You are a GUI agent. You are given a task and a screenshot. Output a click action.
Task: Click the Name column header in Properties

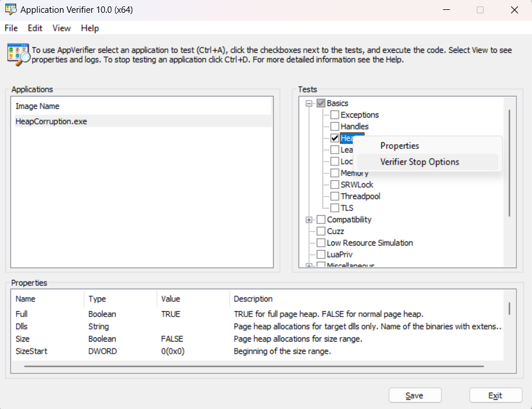pos(48,299)
